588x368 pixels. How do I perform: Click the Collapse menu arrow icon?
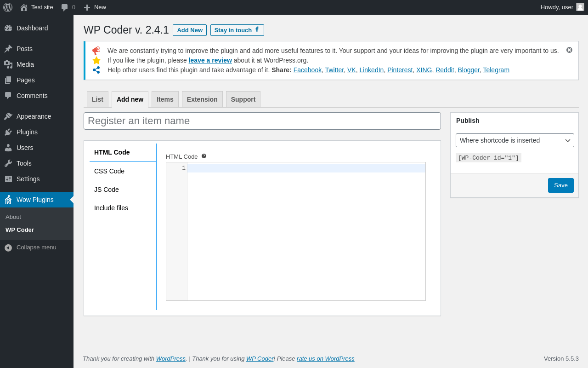point(8,247)
